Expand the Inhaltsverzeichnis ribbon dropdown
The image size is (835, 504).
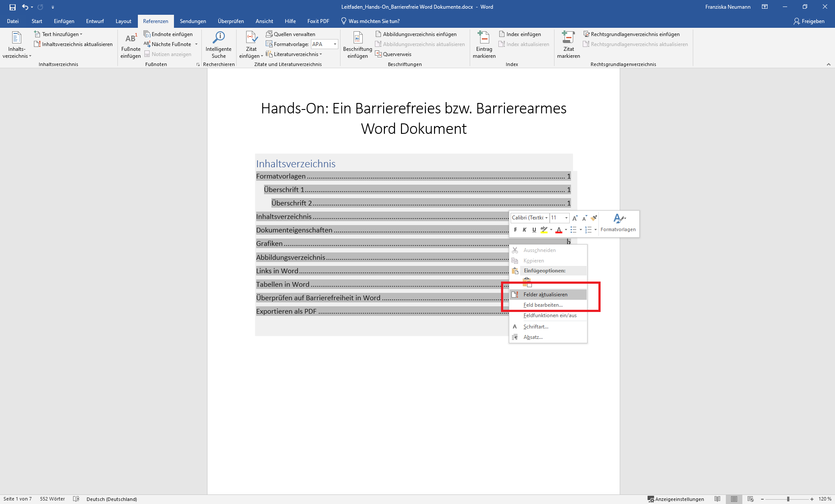pyautogui.click(x=17, y=45)
